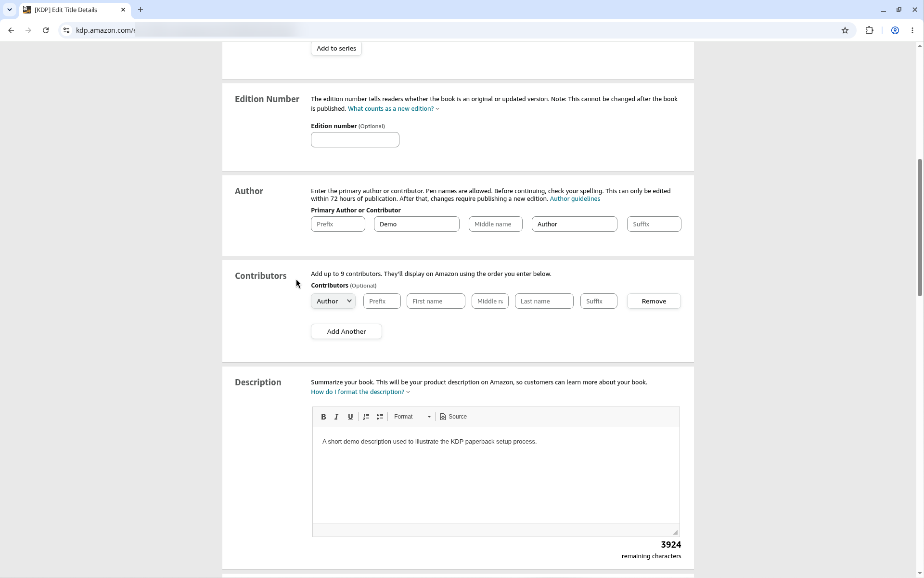
Task: Open the browser profile icon
Action: [x=895, y=30]
